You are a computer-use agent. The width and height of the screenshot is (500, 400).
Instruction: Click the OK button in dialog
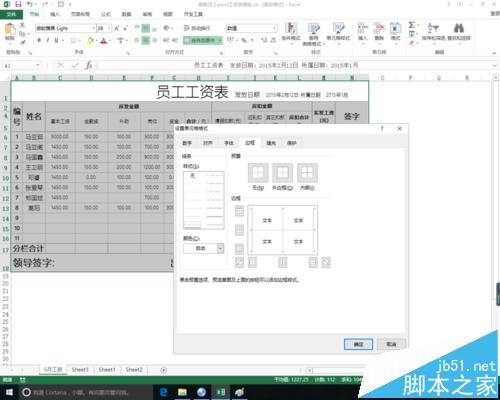pyautogui.click(x=358, y=344)
